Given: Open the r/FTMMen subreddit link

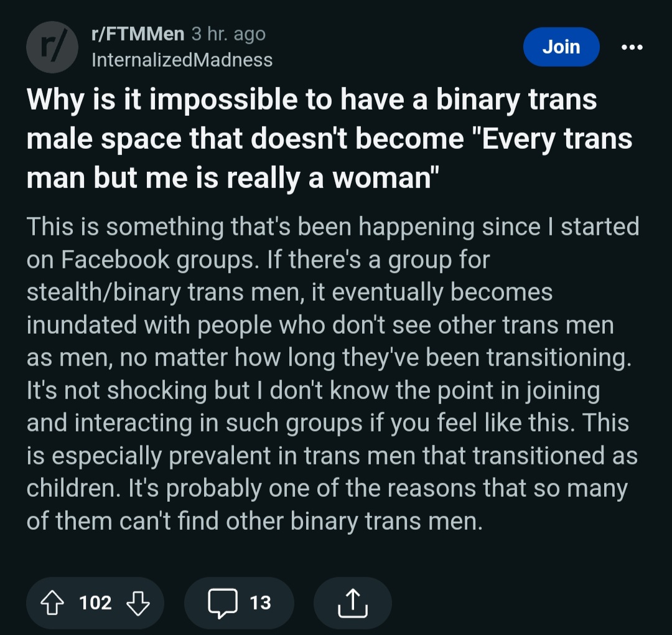Looking at the screenshot, I should [x=138, y=34].
